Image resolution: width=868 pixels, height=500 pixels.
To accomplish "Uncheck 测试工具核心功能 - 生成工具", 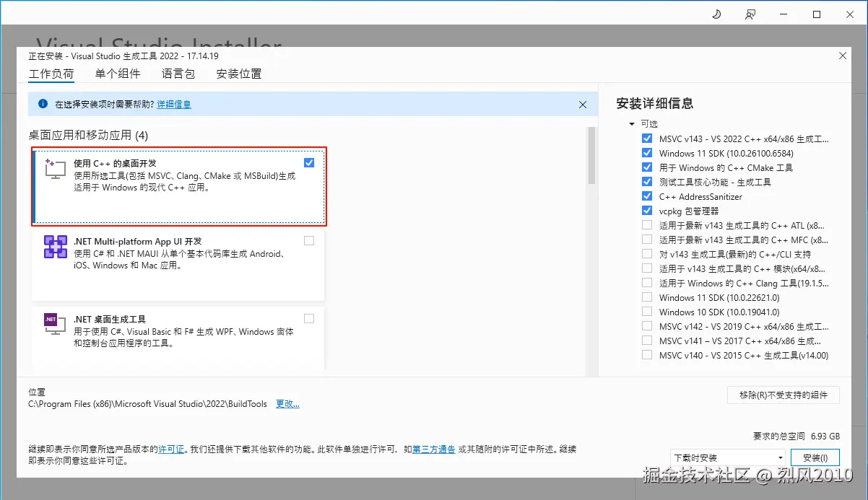I will tap(647, 182).
